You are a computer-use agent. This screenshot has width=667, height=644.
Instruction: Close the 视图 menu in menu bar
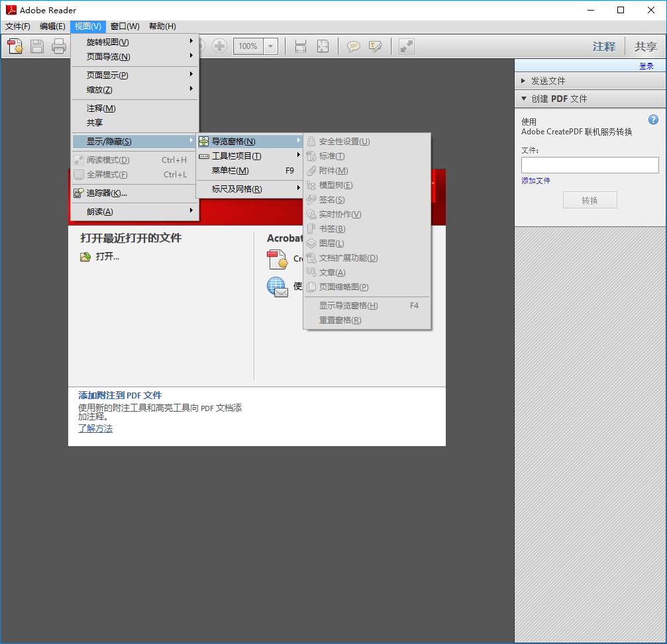tap(88, 26)
